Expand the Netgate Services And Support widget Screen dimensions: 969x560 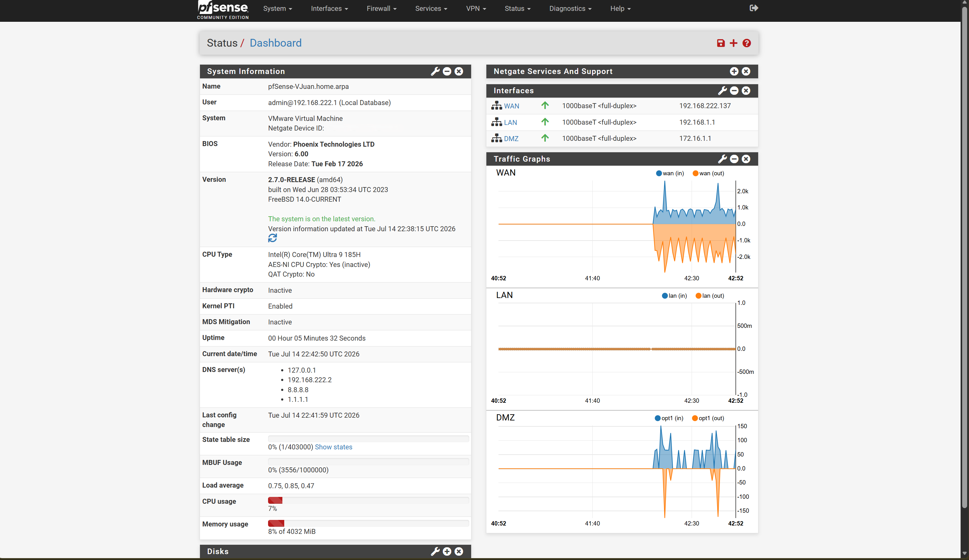click(734, 71)
